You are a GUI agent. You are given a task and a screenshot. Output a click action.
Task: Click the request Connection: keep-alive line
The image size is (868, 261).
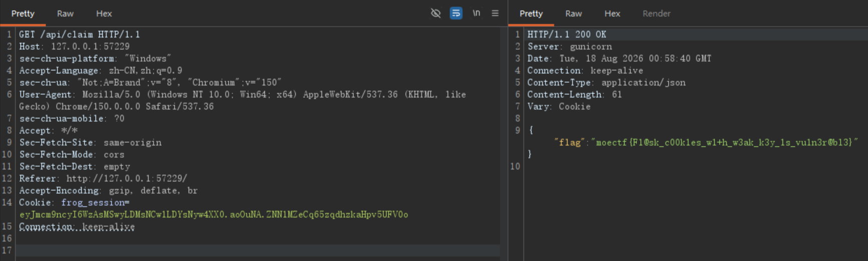[77, 226]
